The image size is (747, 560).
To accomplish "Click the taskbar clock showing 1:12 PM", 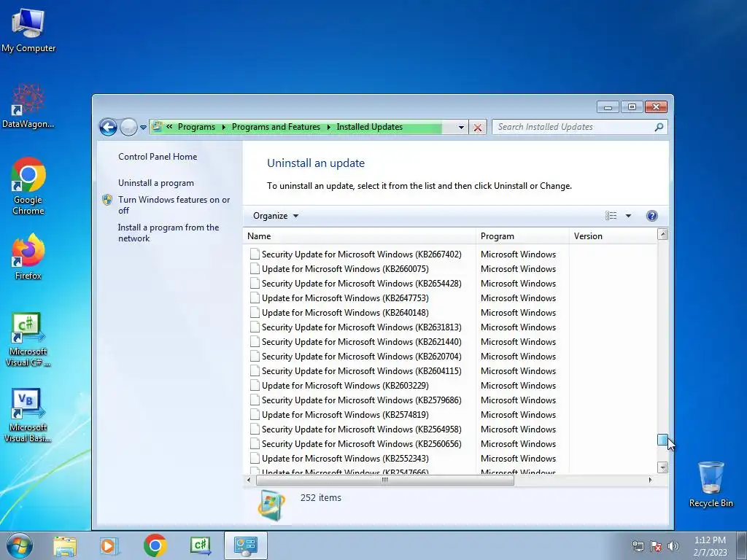I will (710, 546).
